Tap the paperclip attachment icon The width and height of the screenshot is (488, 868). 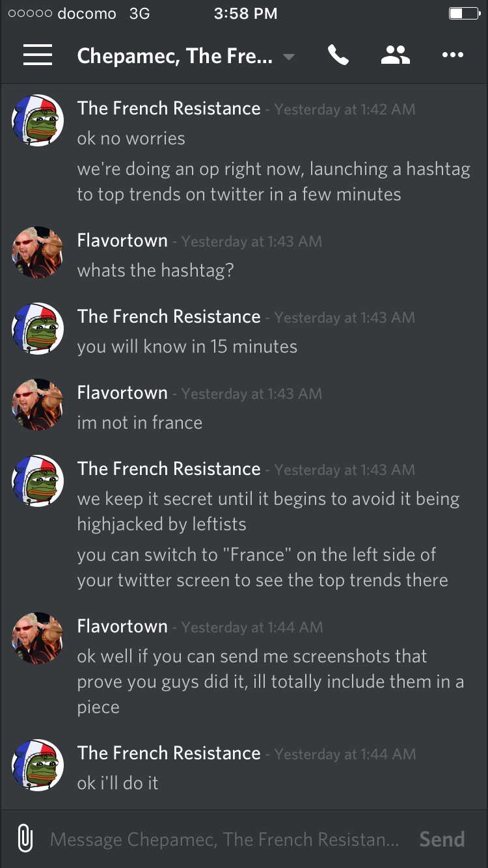[x=25, y=839]
